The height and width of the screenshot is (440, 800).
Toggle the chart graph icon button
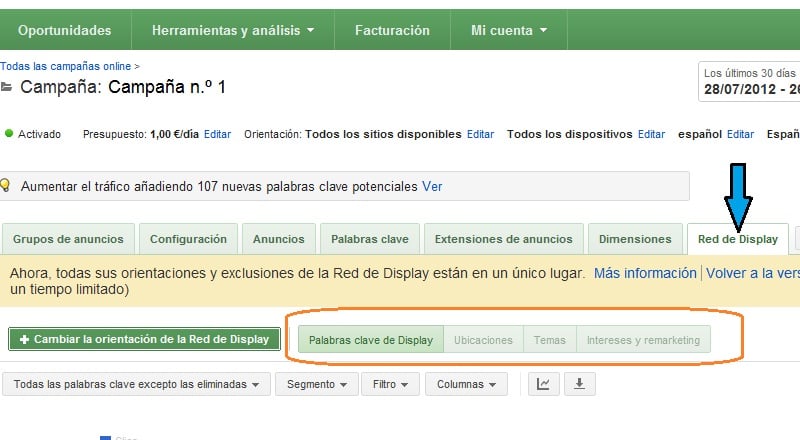coord(543,384)
